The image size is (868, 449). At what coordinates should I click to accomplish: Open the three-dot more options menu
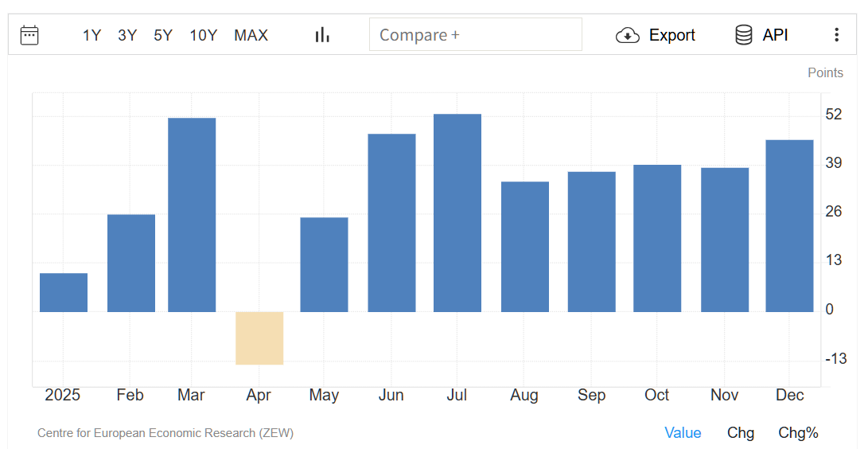tap(836, 35)
